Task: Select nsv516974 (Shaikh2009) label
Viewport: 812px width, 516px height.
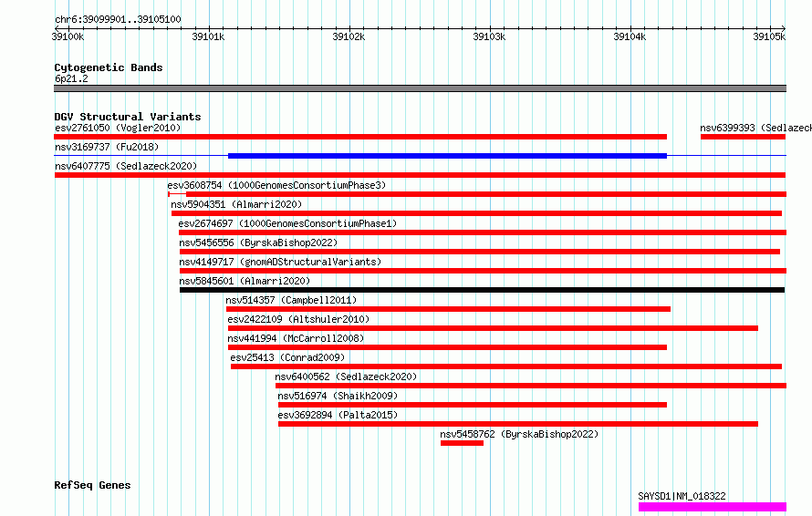Action: click(x=338, y=396)
